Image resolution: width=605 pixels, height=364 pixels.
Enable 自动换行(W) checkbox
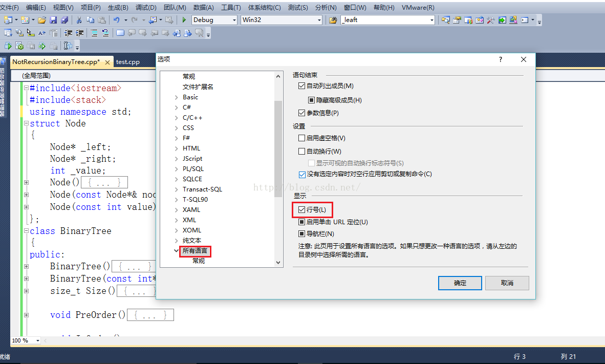coord(301,152)
